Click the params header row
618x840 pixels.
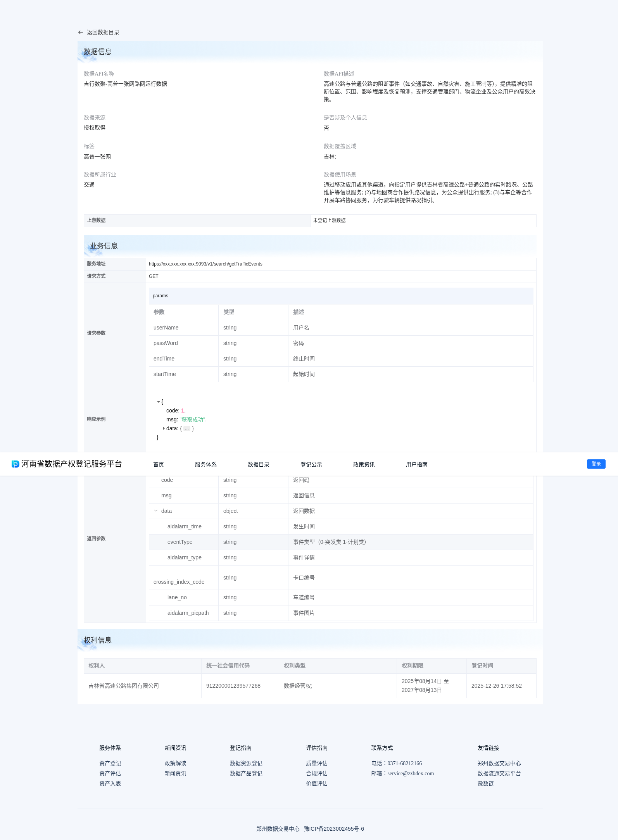[x=341, y=296]
